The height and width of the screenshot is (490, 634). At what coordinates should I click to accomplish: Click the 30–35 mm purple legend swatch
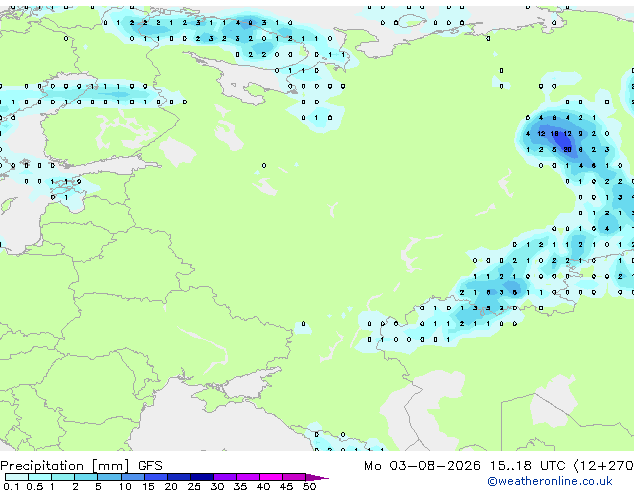[224, 477]
